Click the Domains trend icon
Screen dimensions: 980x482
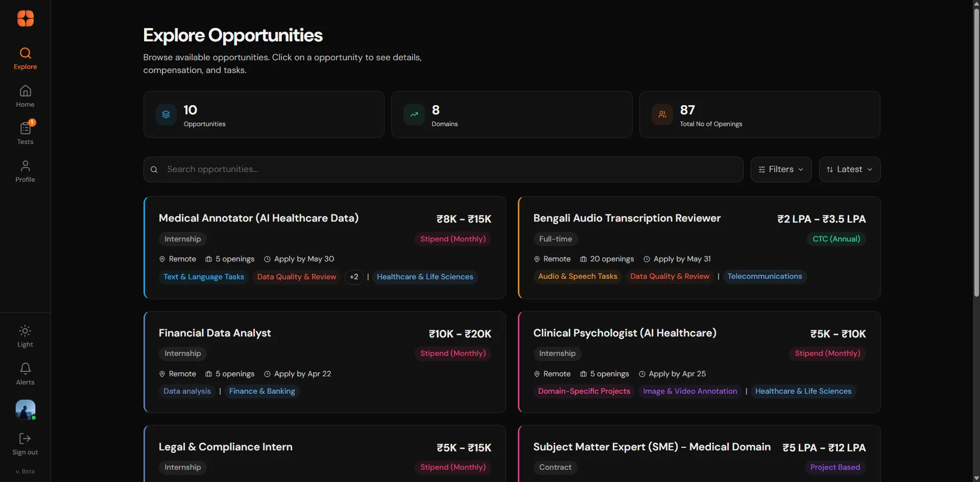pyautogui.click(x=414, y=114)
